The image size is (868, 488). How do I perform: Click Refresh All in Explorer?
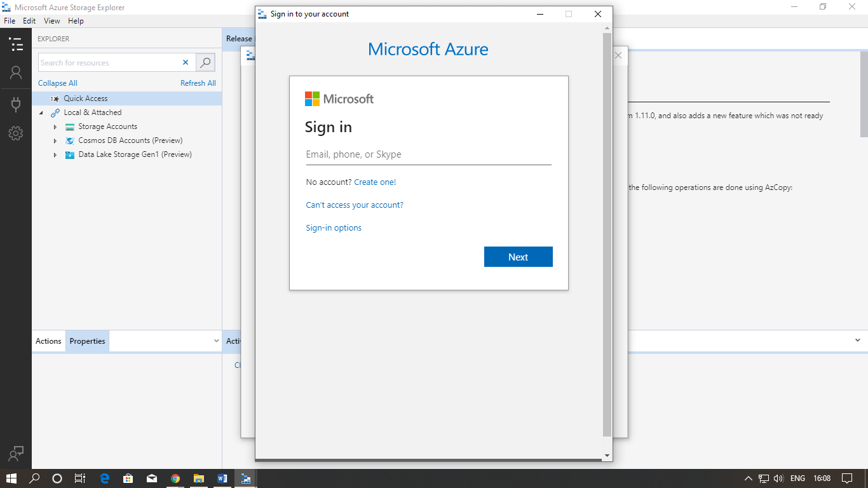pos(198,83)
